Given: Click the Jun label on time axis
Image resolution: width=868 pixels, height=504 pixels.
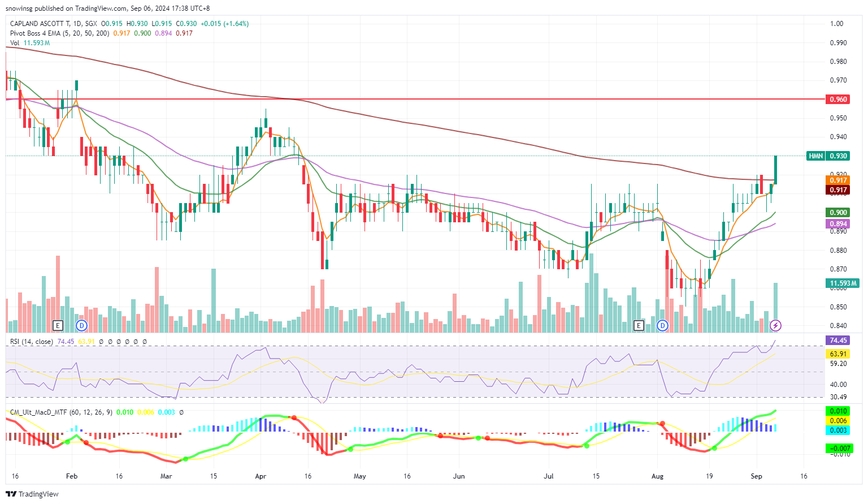Looking at the screenshot, I should click(x=459, y=476).
